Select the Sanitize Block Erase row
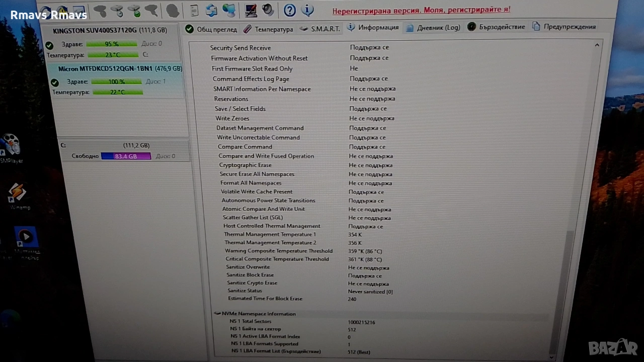 tap(304, 275)
